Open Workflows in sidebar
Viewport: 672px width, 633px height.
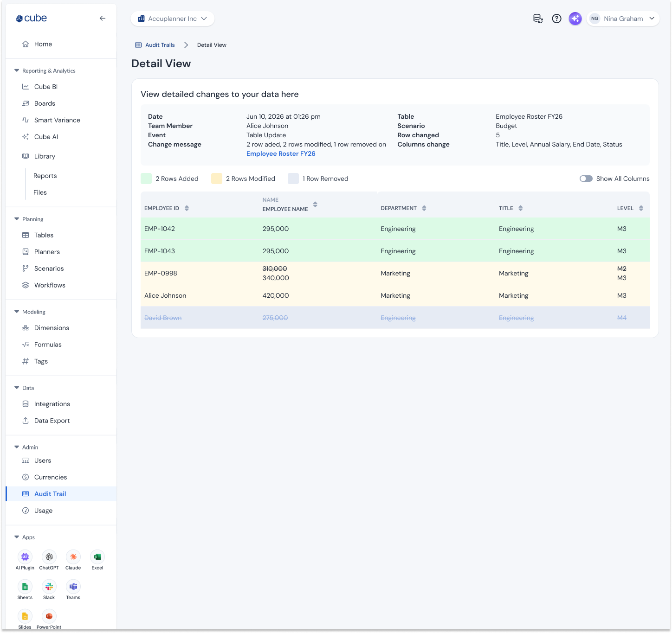61,285
